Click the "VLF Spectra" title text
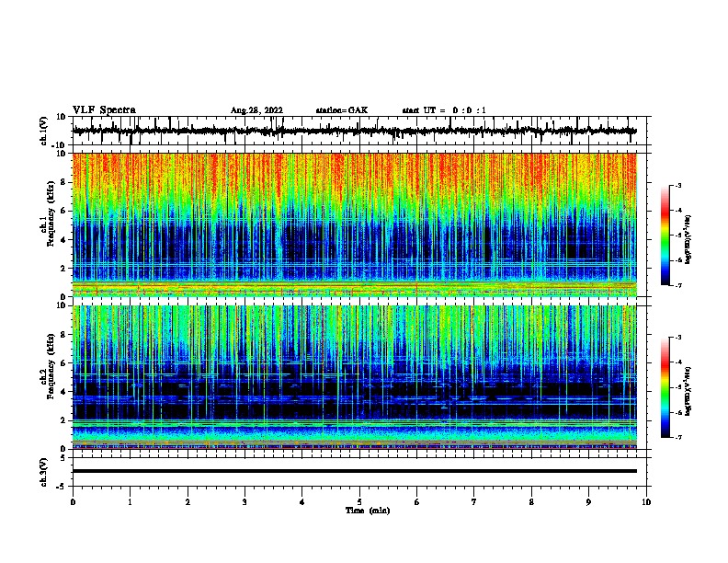This screenshot has height=563, width=728. [104, 110]
